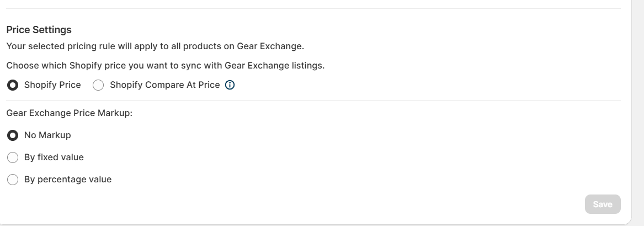Click "Gear Exchange" in the pricing rule sentence
644x226 pixels.
pyautogui.click(x=269, y=46)
